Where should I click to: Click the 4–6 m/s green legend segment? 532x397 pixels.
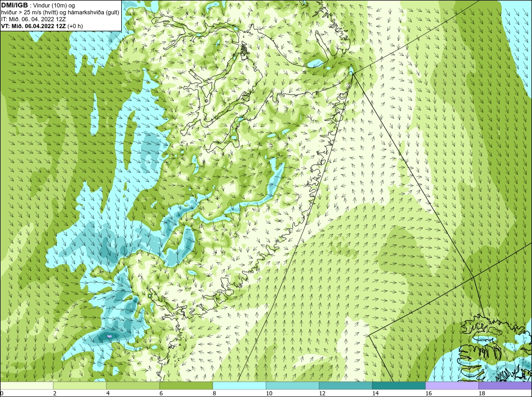pyautogui.click(x=132, y=386)
